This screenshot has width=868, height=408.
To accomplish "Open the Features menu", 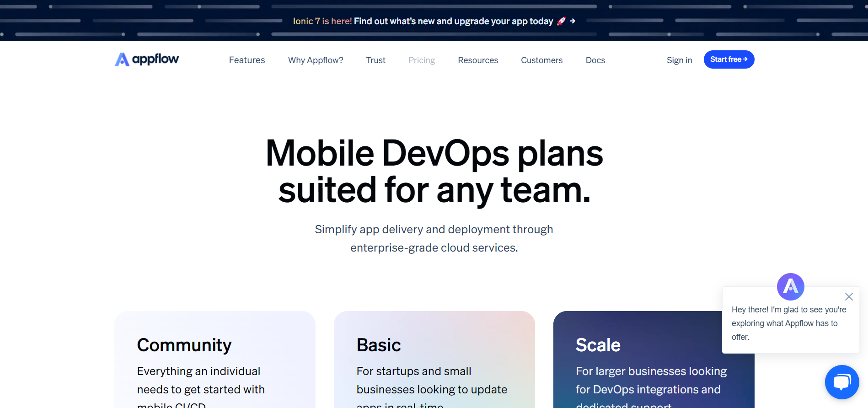I will tap(247, 60).
